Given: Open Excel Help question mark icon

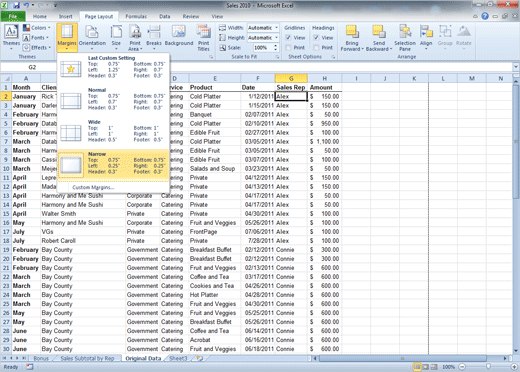Looking at the screenshot, I should pos(485,16).
